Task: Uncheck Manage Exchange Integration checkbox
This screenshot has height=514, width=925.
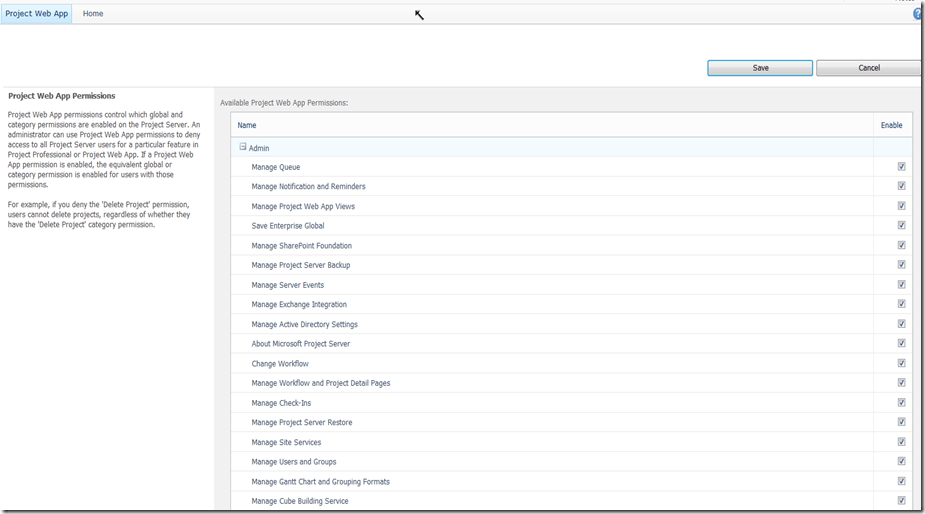Action: (901, 304)
